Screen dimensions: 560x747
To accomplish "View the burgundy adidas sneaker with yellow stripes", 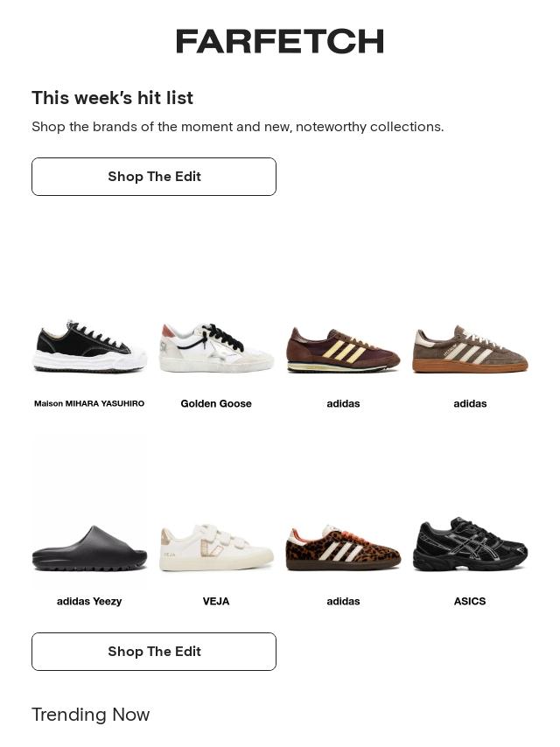I will 343,349.
